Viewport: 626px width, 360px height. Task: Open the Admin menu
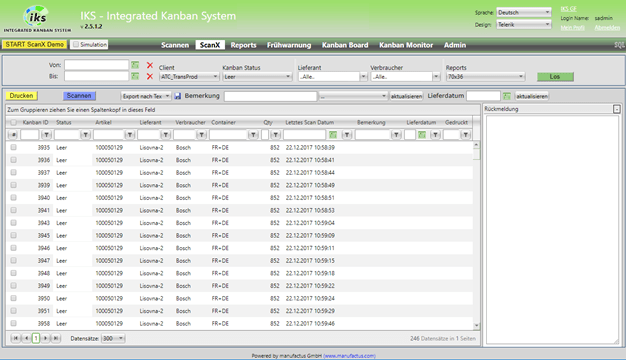pos(455,45)
